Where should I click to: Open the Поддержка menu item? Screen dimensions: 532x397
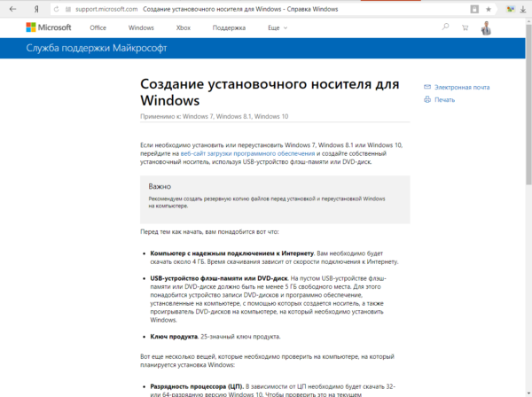[x=229, y=27]
